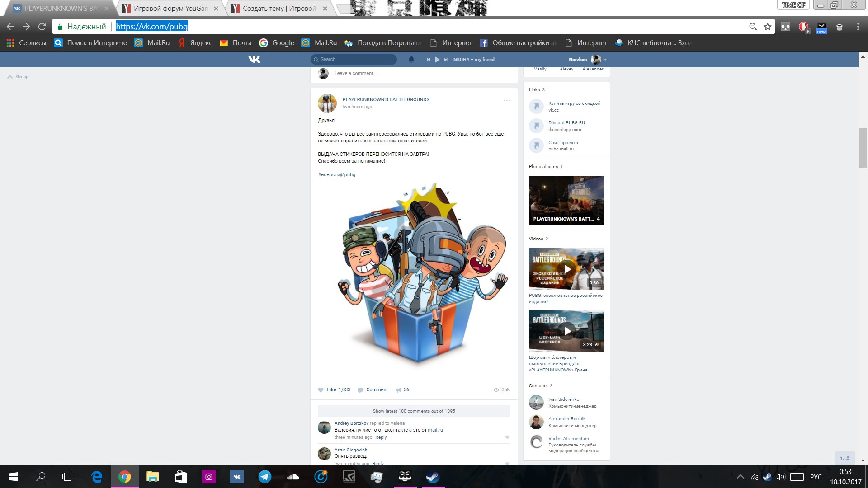Open Google bookmark
Image resolution: width=868 pixels, height=488 pixels.
(277, 43)
